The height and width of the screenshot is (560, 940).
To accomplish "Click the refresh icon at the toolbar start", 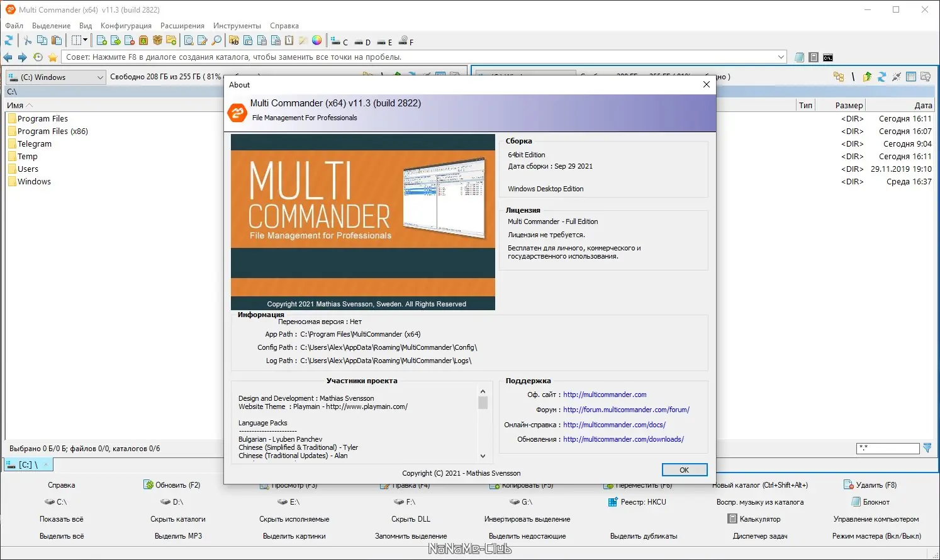I will tap(9, 40).
